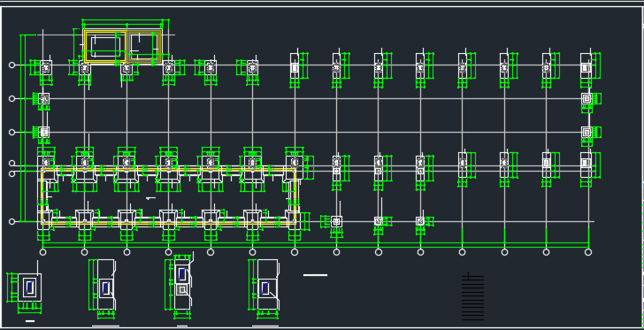
Task: Select the second footing detail with one blue diagonal
Action: tap(106, 284)
